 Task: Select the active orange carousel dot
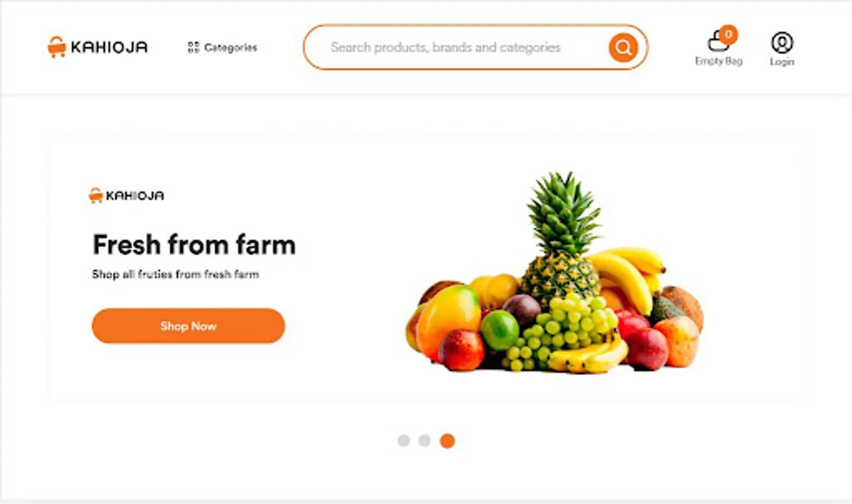447,441
